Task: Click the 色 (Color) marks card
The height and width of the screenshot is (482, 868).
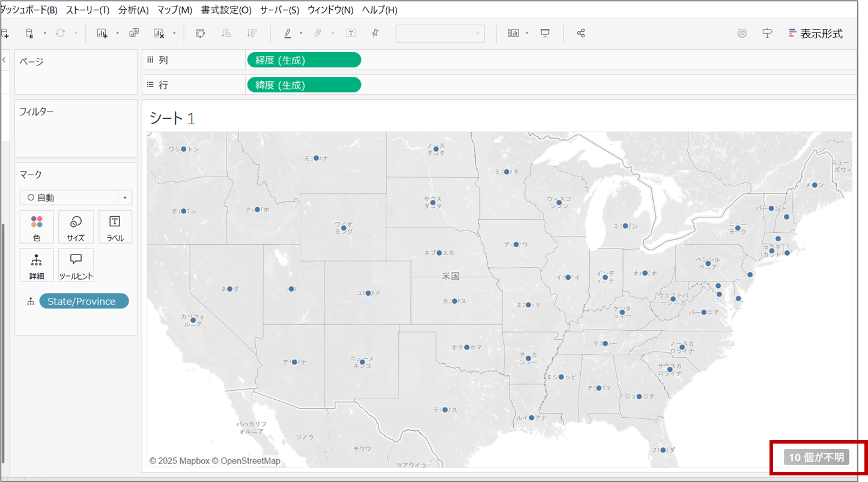Action: (37, 227)
